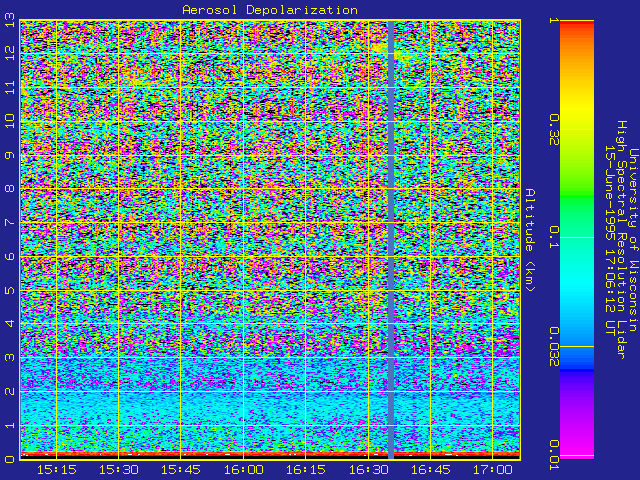Click the altitude axis label 13
The width and height of the screenshot is (640, 480).
[x=10, y=20]
